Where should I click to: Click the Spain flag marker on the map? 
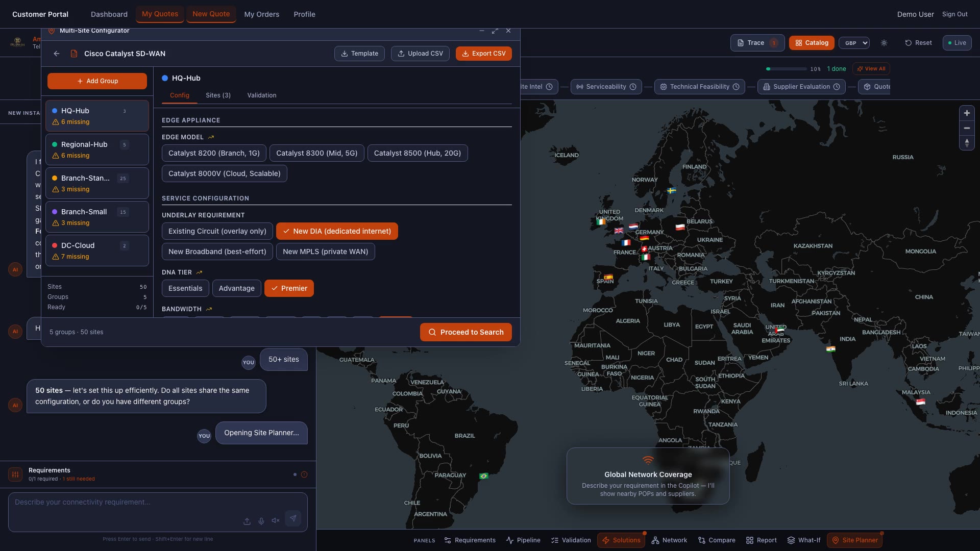608,278
